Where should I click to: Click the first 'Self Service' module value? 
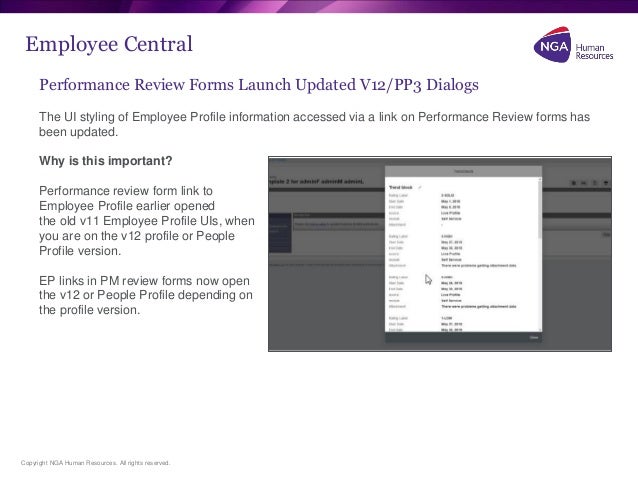(451, 219)
